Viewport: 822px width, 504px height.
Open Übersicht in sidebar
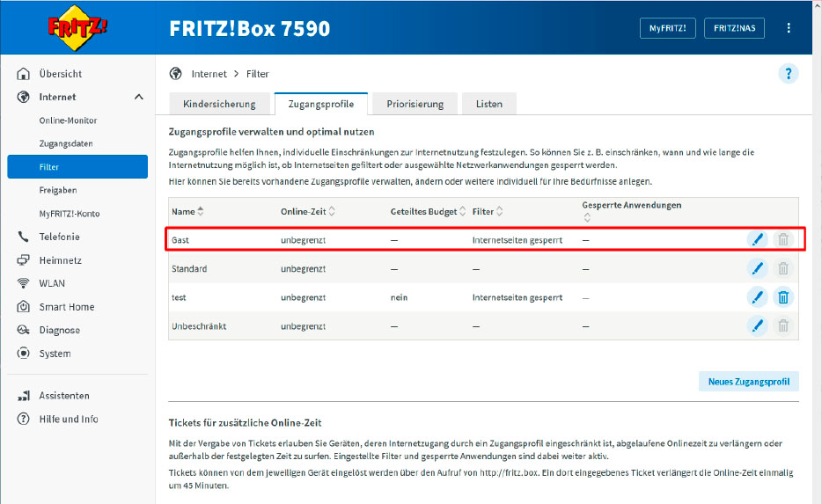[x=61, y=74]
